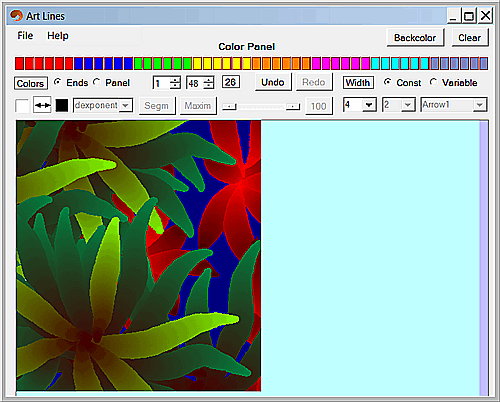Click the double-arrow swap colors icon
Image resolution: width=500 pixels, height=402 pixels.
42,105
